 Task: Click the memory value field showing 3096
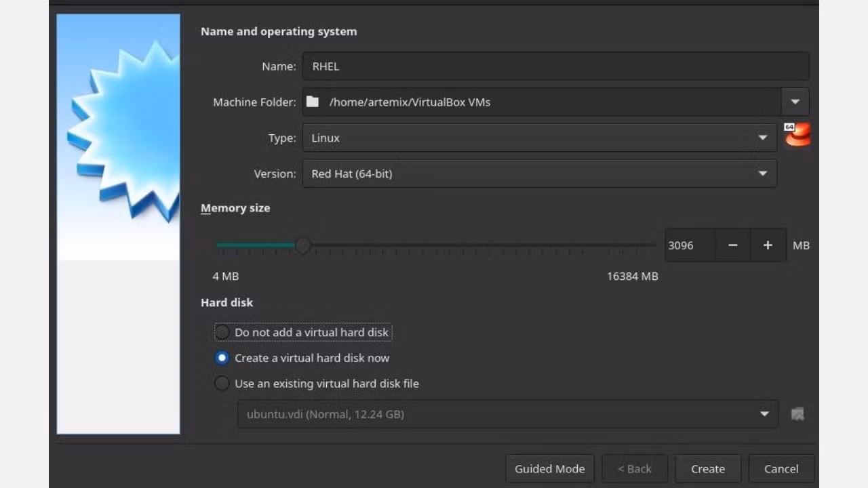click(690, 245)
